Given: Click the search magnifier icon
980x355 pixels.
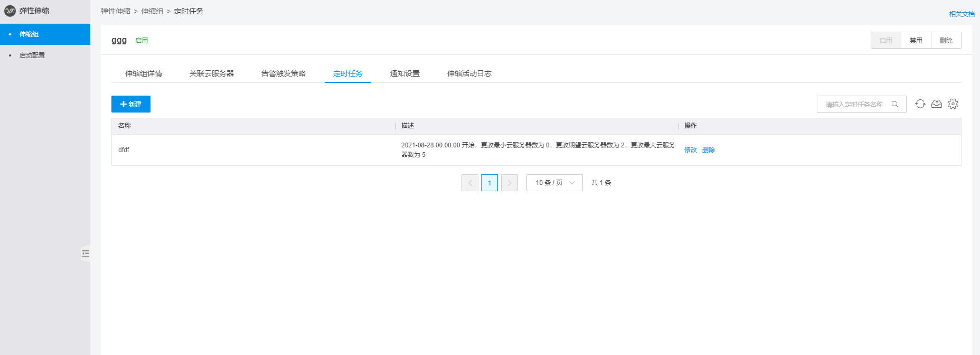Looking at the screenshot, I should click(x=895, y=105).
